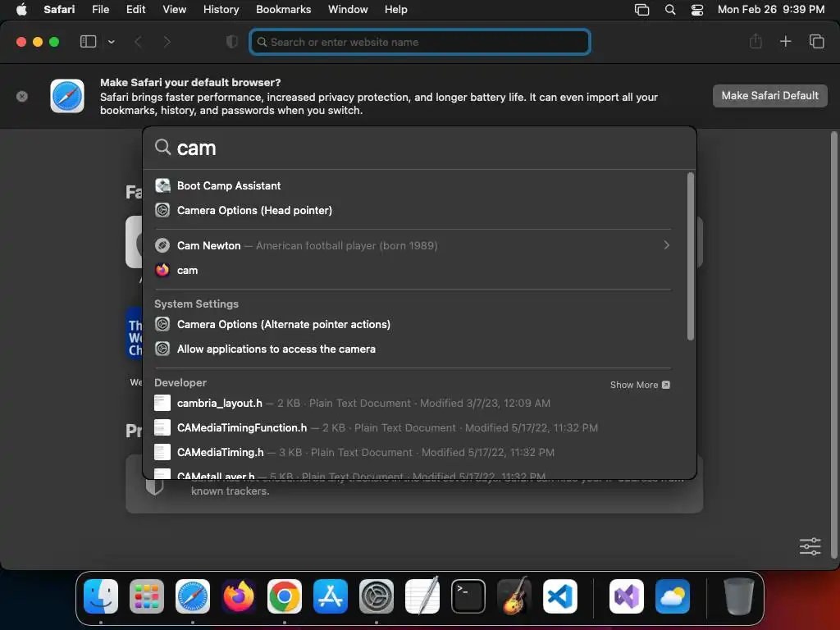Launch GarageBand from the Dock
The height and width of the screenshot is (630, 840).
(514, 596)
